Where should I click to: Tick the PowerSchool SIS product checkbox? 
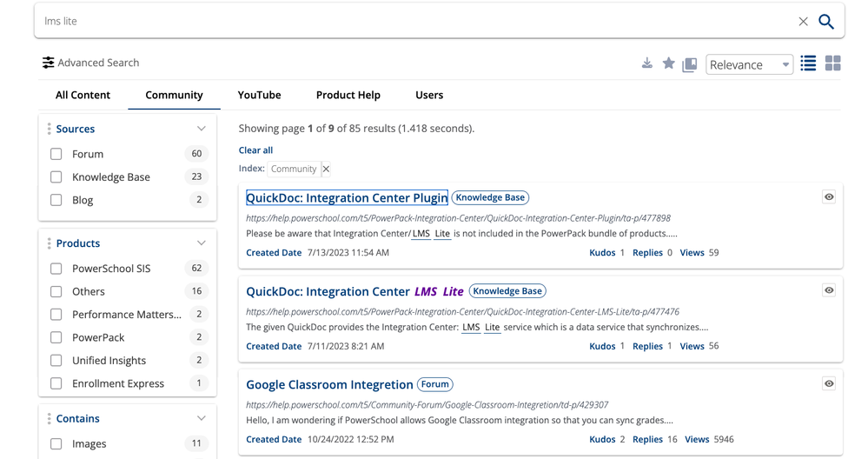[x=56, y=269]
